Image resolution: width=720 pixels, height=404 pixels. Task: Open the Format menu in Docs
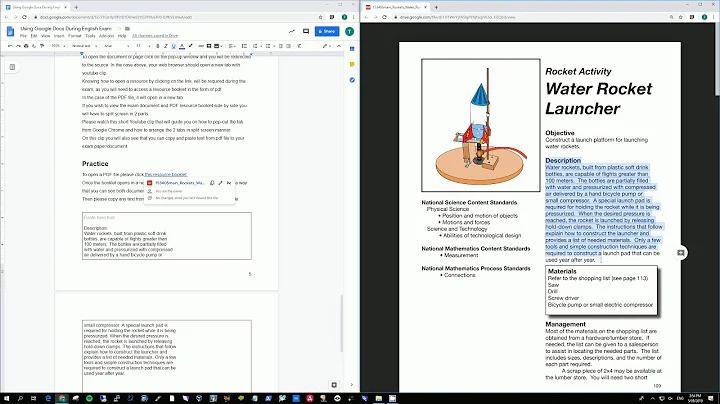pos(74,36)
